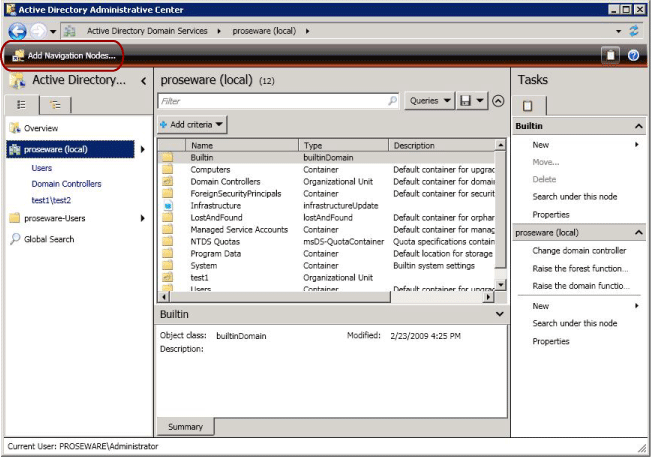Expand arrow next to proseware-Users
Image resolution: width=651 pixels, height=457 pixels.
pyautogui.click(x=143, y=218)
